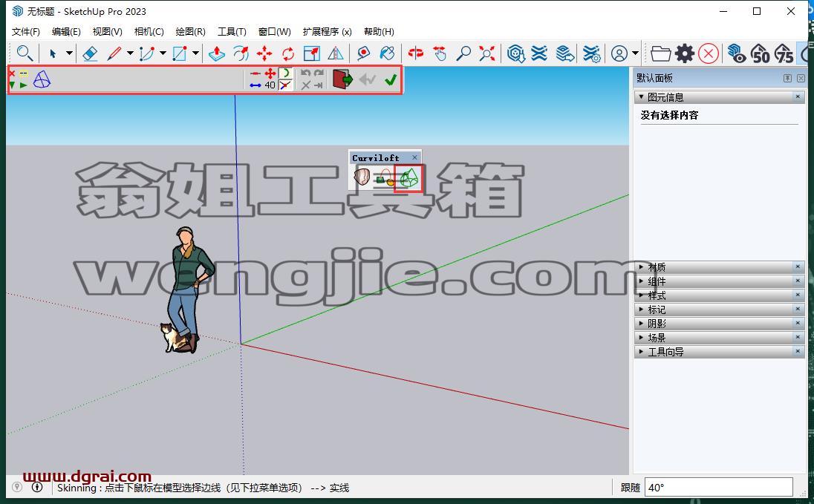Open the 文件(F) menu
Image resolution: width=814 pixels, height=504 pixels.
point(26,32)
